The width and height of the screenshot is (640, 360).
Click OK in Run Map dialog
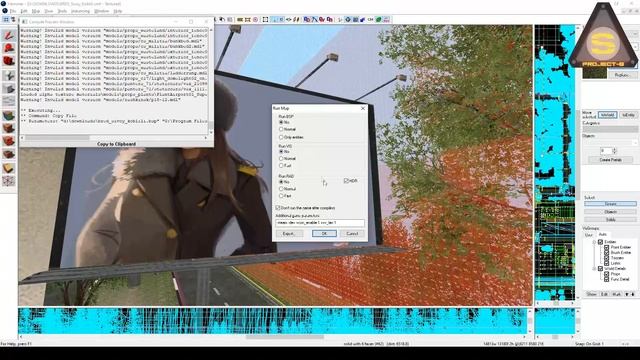[x=324, y=233]
